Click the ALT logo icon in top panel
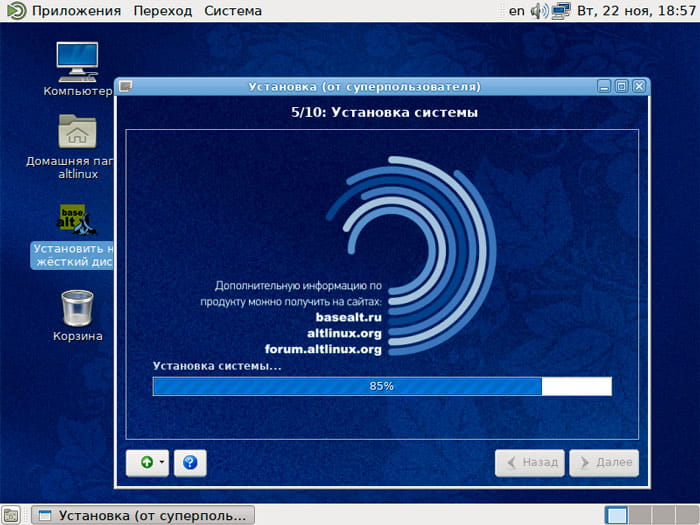The height and width of the screenshot is (525, 700). 17,11
